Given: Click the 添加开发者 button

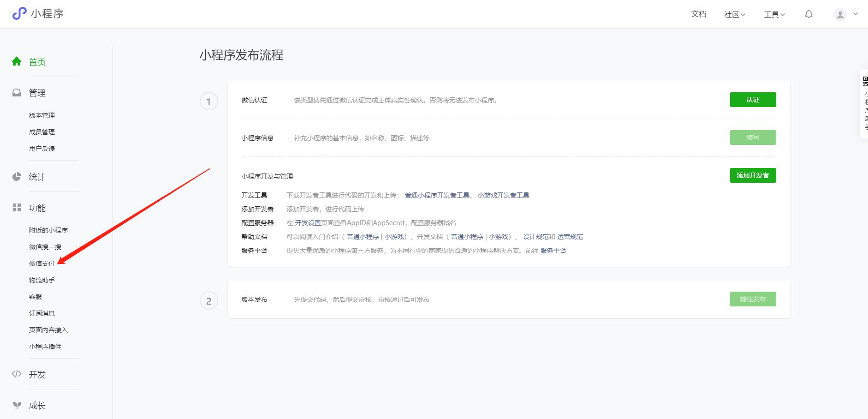Looking at the screenshot, I should [x=753, y=175].
